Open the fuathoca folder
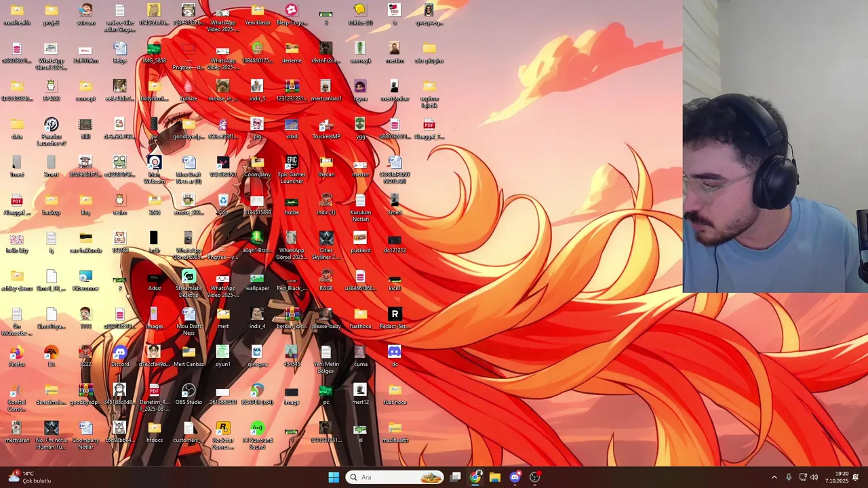 click(x=360, y=318)
